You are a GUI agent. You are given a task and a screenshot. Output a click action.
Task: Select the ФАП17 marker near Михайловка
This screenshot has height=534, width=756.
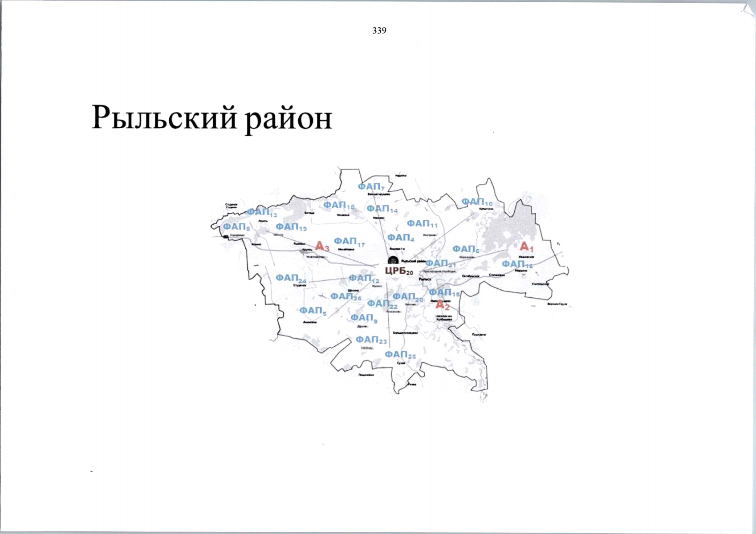point(350,242)
